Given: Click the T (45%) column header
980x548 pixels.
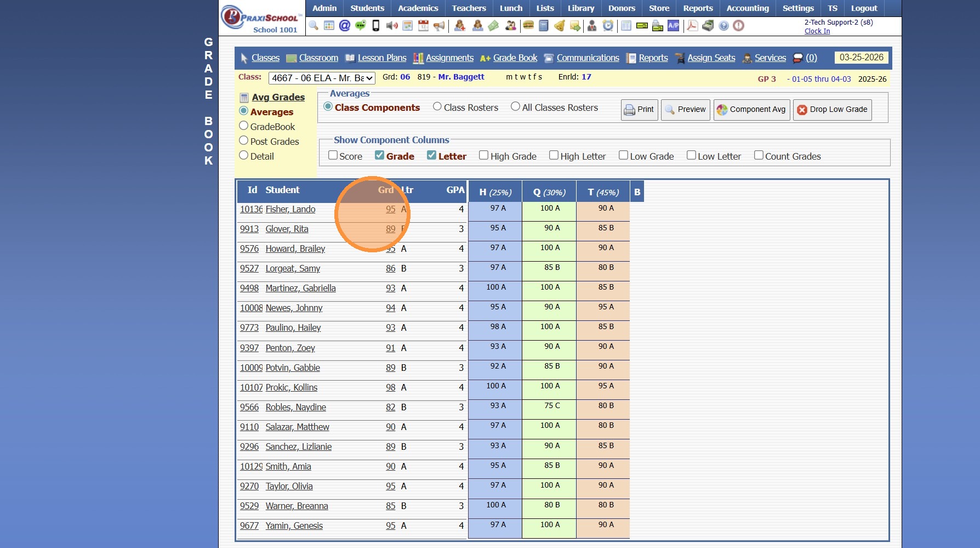Looking at the screenshot, I should point(603,192).
